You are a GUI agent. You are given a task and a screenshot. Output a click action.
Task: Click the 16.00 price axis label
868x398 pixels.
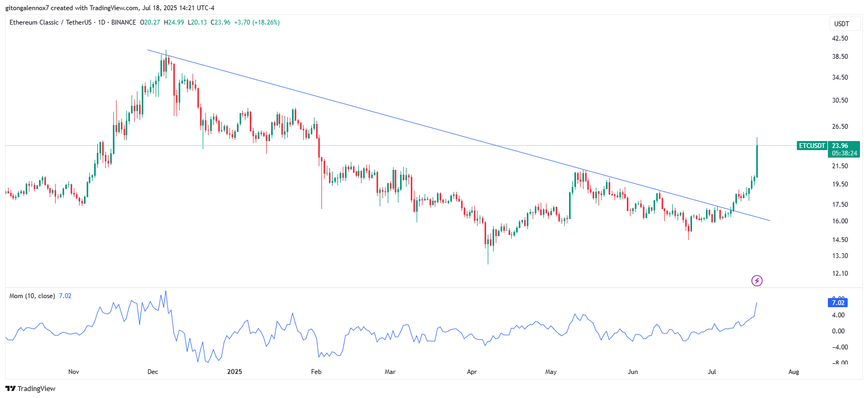840,221
